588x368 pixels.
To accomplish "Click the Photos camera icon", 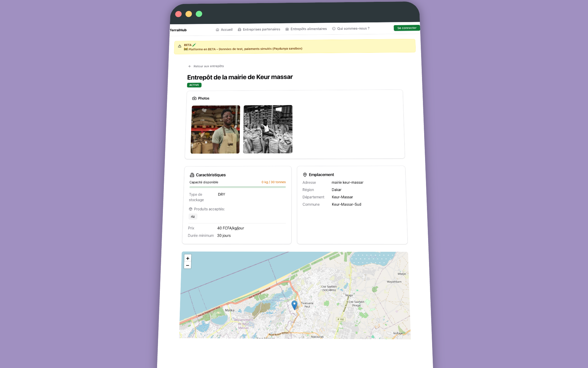I will 194,98.
